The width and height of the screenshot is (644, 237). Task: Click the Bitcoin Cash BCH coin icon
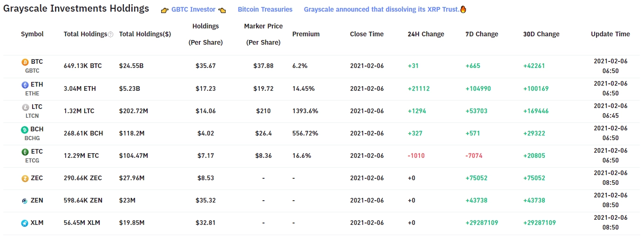(x=25, y=129)
